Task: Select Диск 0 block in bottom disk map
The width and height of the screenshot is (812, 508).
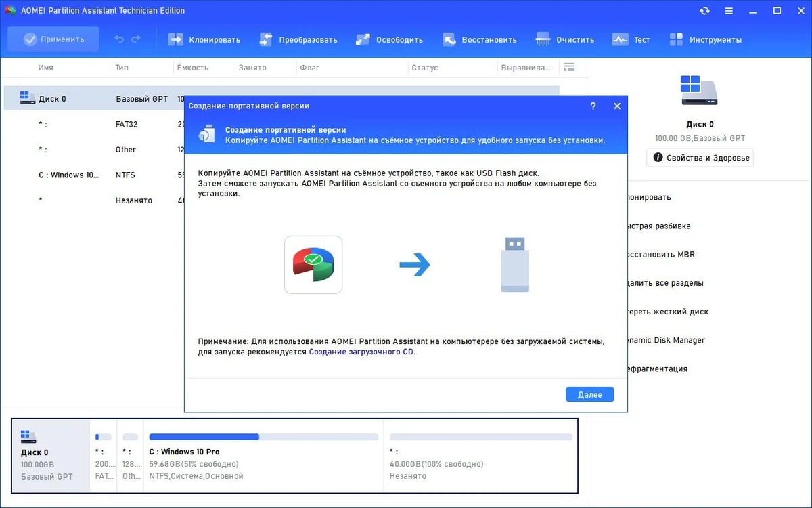Action: (x=51, y=456)
